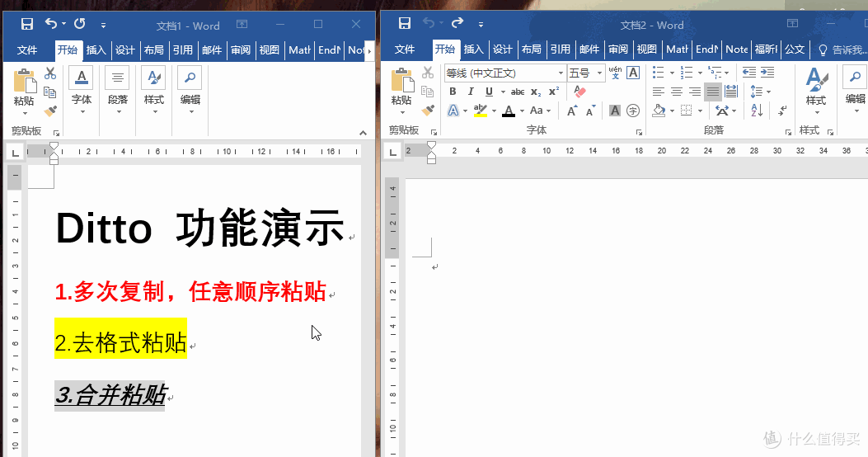Click distributed alignment icon
This screenshot has width=868, height=457.
(731, 92)
